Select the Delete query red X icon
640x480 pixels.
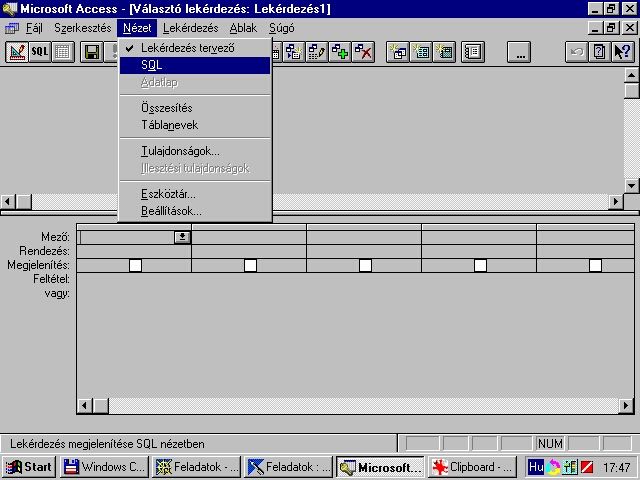[x=363, y=52]
